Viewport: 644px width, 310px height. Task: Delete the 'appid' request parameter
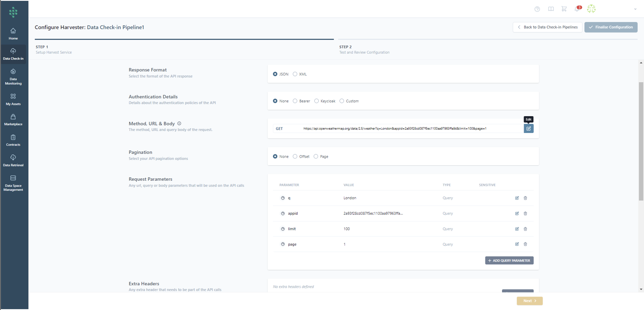click(525, 214)
